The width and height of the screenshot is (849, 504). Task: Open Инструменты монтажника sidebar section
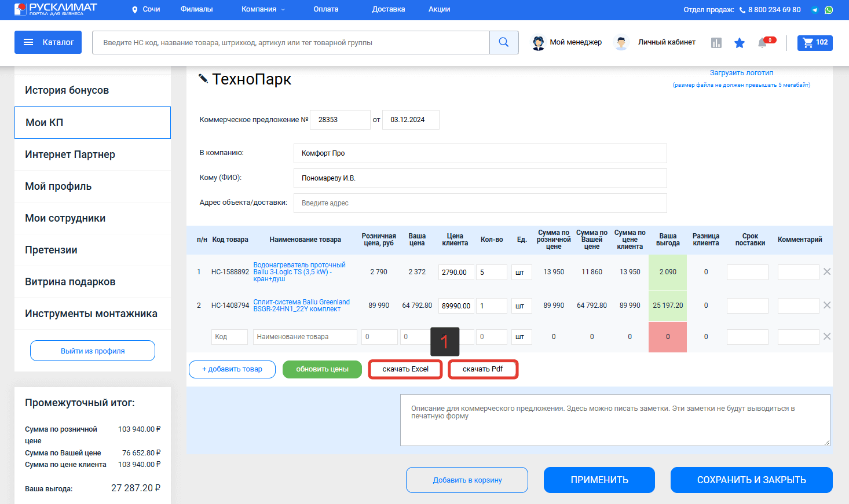point(93,314)
